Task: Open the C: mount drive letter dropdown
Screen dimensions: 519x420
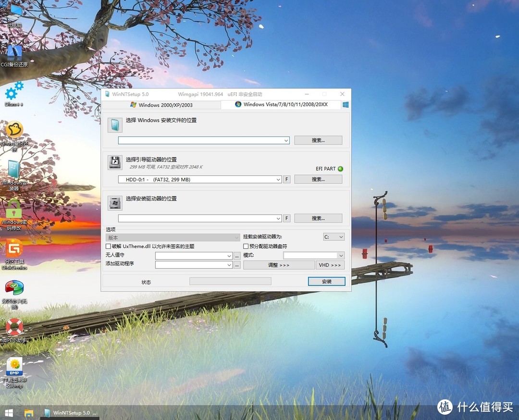Action: [x=334, y=236]
